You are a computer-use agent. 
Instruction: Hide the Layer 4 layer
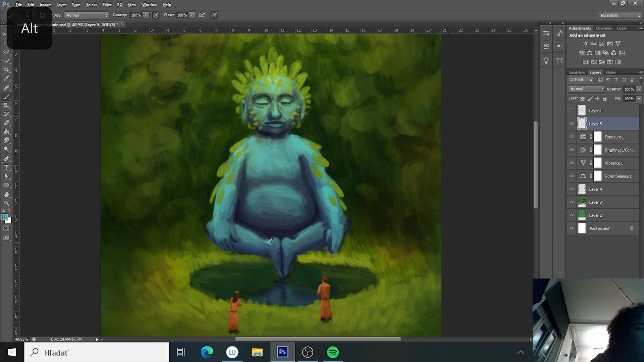pyautogui.click(x=572, y=189)
